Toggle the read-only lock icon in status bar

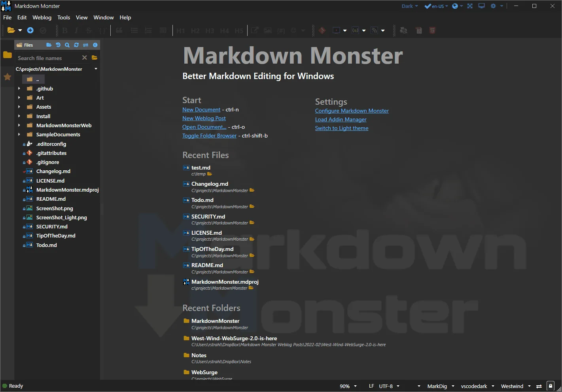tap(550, 386)
